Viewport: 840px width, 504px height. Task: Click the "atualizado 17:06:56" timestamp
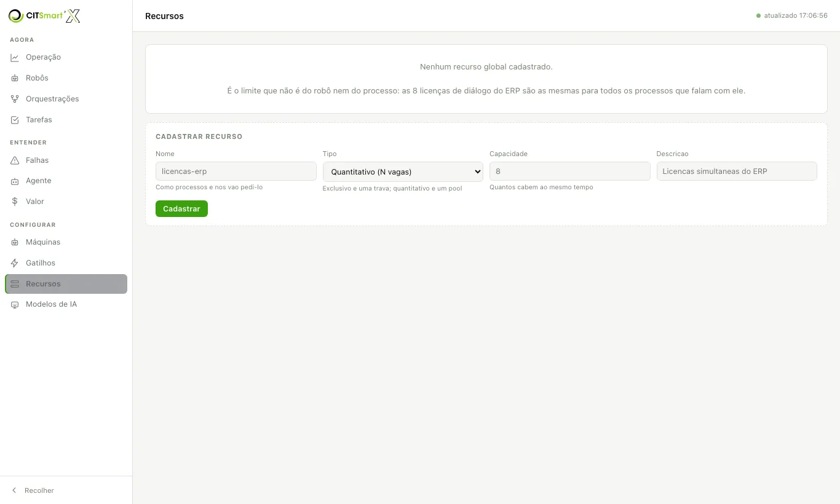coord(796,16)
